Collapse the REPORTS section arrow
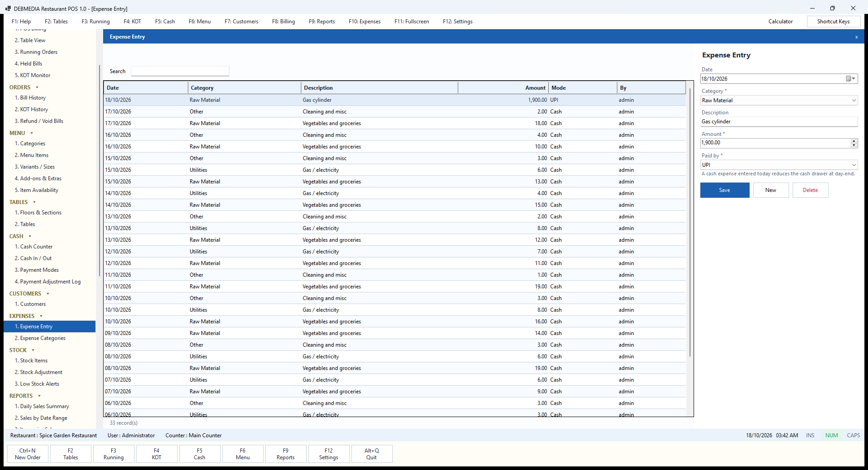 (39, 396)
